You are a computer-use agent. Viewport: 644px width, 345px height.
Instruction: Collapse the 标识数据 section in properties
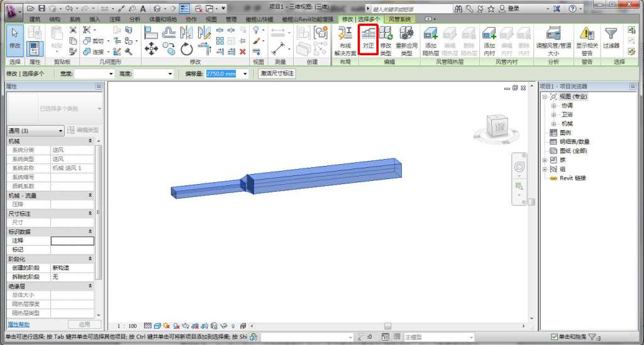pos(90,231)
